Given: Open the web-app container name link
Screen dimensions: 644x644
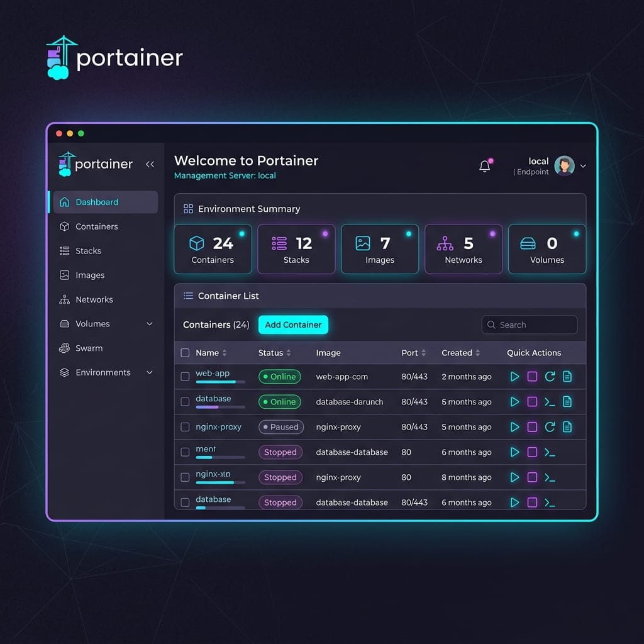Looking at the screenshot, I should click(213, 373).
